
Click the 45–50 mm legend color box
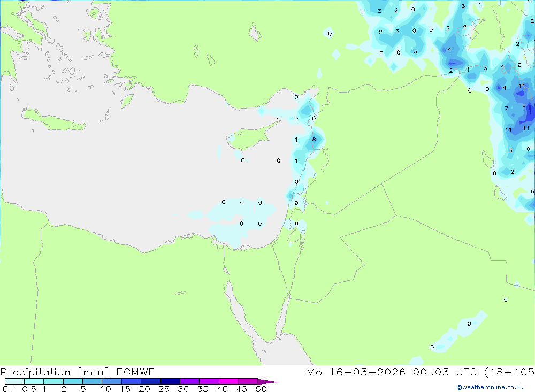click(x=248, y=381)
